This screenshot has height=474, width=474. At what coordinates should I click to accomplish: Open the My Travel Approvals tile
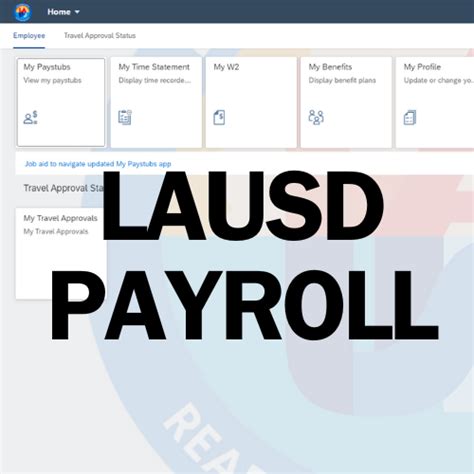pos(61,254)
